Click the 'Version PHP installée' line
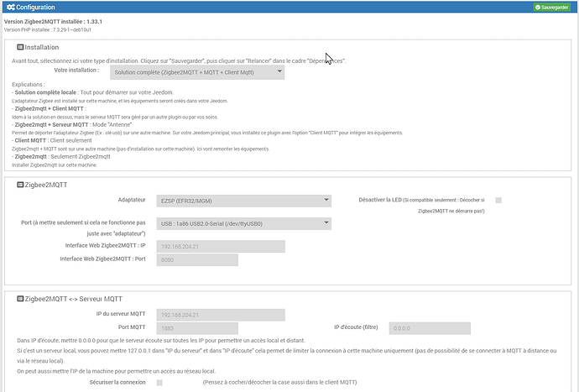This screenshot has height=392, width=579. coord(48,29)
